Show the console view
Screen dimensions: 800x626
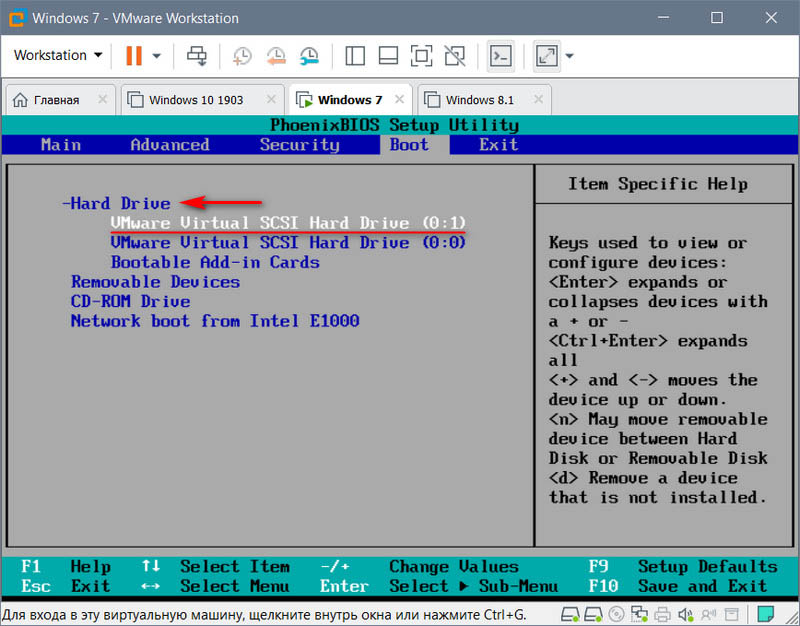pos(501,56)
